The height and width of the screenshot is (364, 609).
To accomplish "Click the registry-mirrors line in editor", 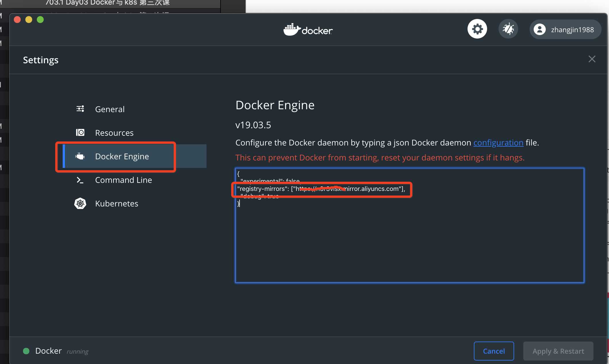I will coord(321,189).
